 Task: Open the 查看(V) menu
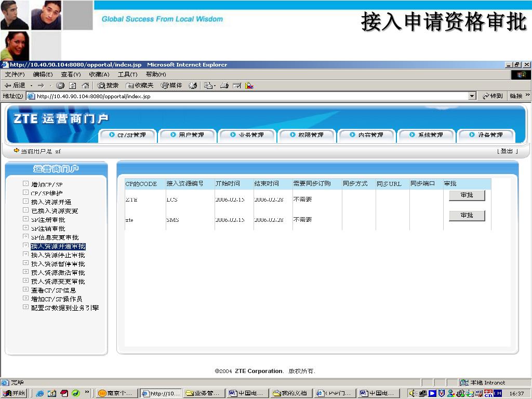pos(71,74)
